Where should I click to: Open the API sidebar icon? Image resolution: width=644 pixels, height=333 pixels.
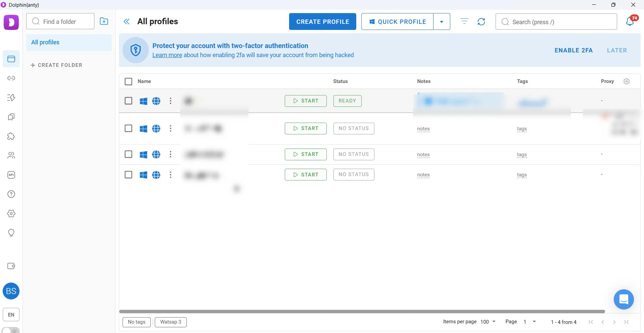pyautogui.click(x=11, y=175)
